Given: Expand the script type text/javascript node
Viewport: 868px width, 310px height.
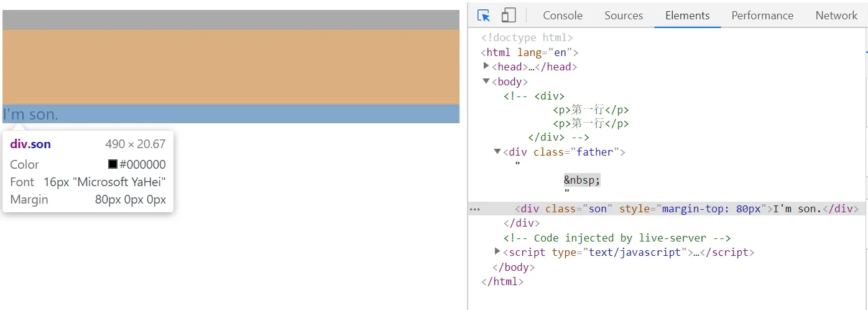Looking at the screenshot, I should (497, 251).
